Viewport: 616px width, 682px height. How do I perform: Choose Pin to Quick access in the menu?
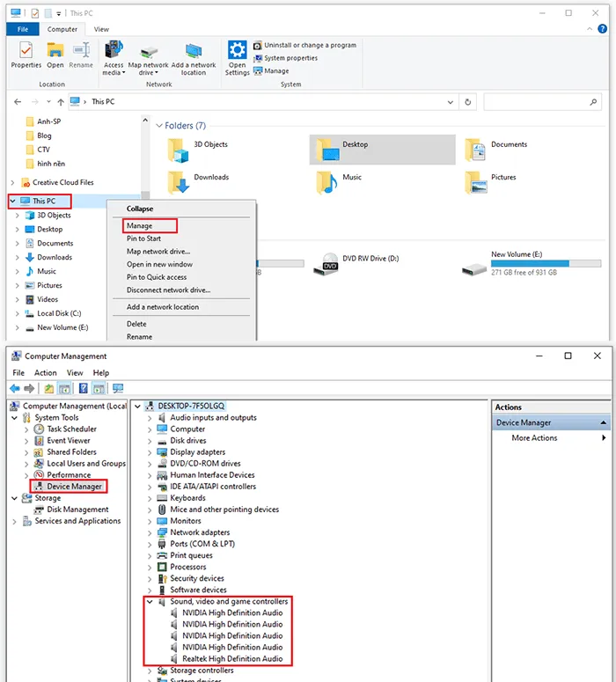click(x=157, y=277)
